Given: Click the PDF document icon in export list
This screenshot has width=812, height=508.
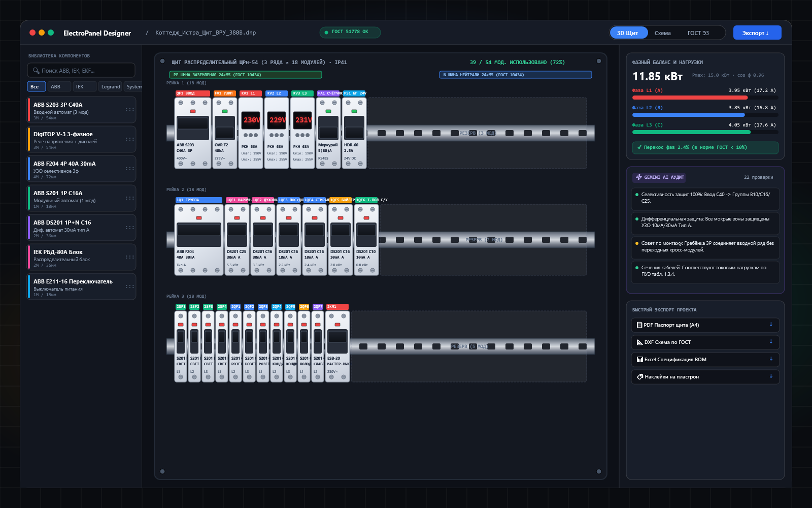Looking at the screenshot, I should [639, 325].
